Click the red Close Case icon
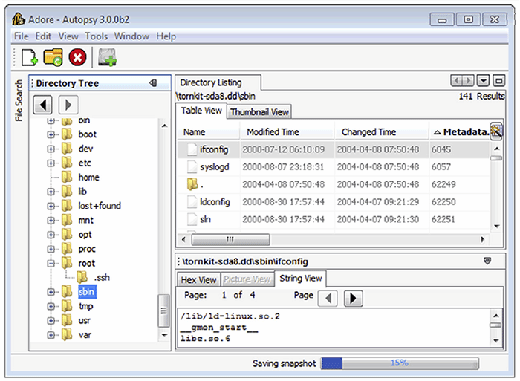This screenshot has width=520, height=381. pos(77,57)
